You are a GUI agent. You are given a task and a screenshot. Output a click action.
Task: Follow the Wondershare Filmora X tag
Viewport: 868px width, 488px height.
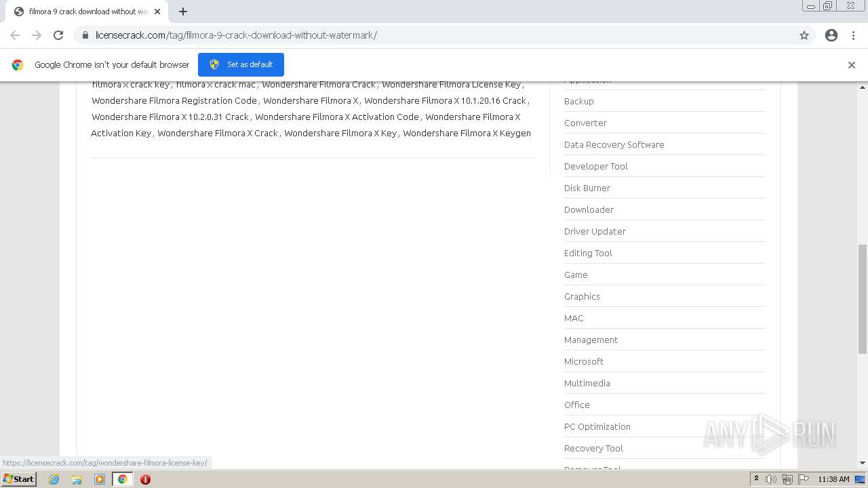(311, 100)
